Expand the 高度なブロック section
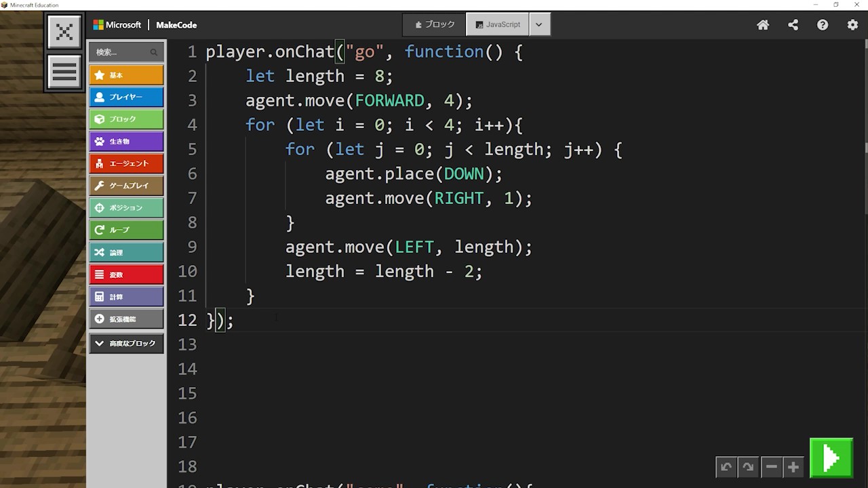868x488 pixels. pos(126,344)
